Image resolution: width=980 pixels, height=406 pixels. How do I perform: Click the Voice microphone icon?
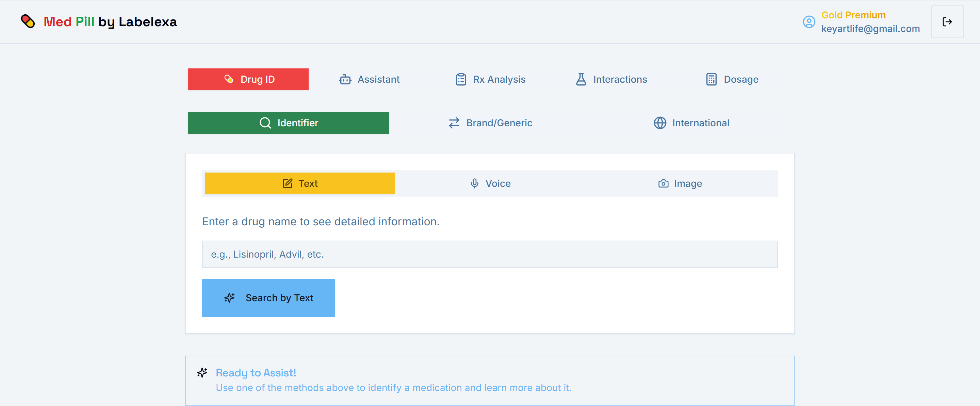tap(474, 183)
